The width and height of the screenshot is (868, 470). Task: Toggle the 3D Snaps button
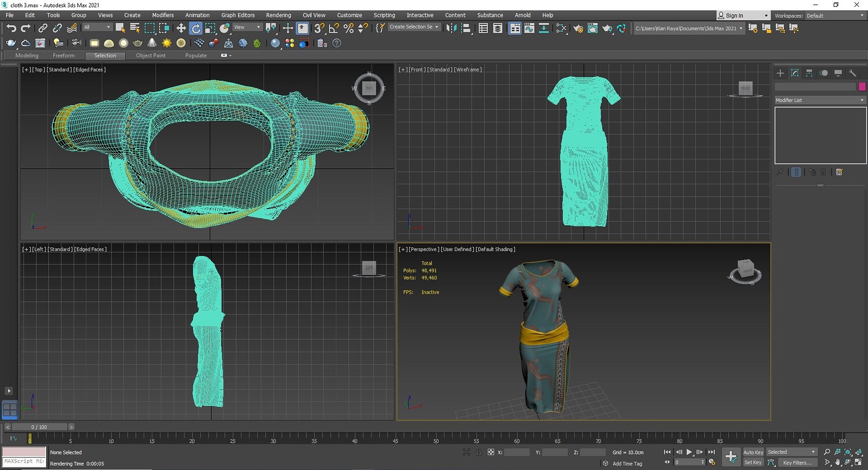point(319,28)
